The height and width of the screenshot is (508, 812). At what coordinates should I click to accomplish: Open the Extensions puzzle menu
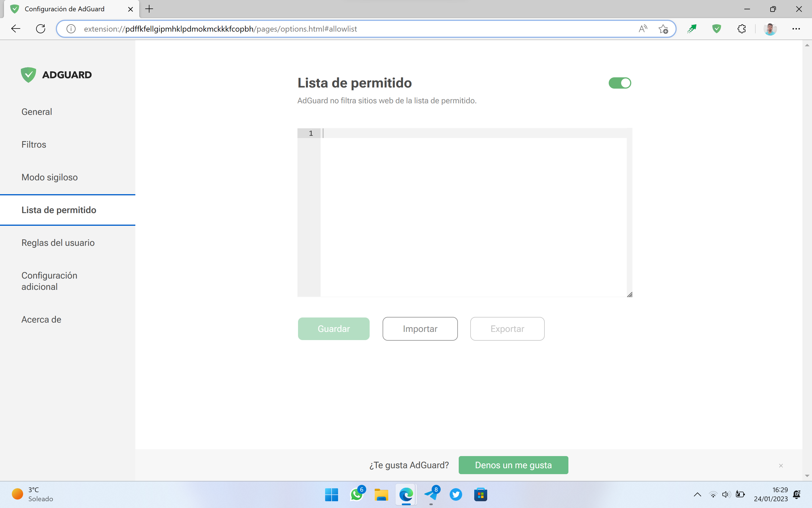coord(742,29)
